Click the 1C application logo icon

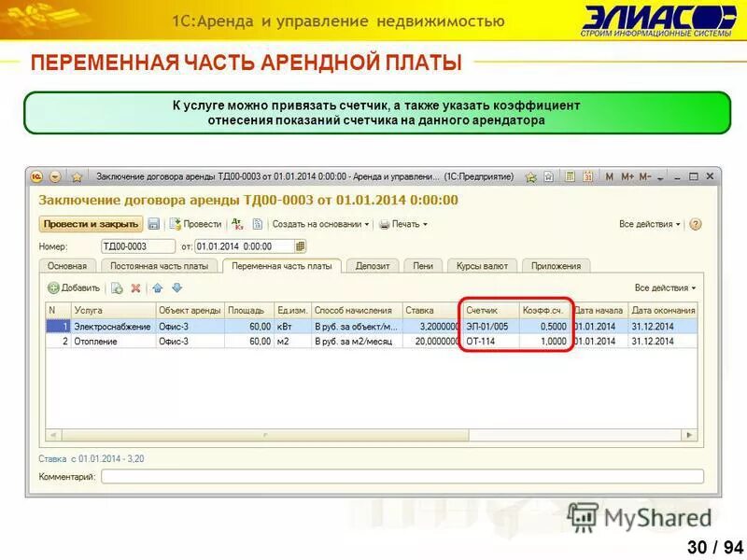[36, 177]
